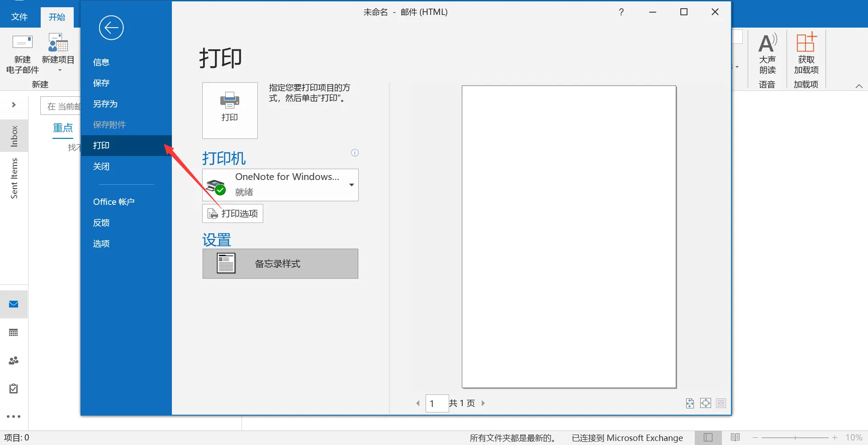
Task: Open the OneNote for Windows printer dropdown
Action: click(280, 185)
